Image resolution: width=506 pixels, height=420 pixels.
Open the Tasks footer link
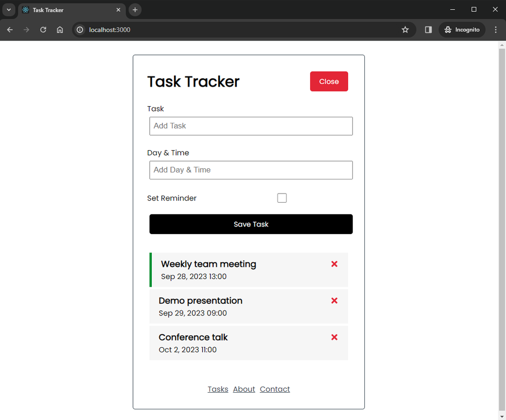point(218,389)
